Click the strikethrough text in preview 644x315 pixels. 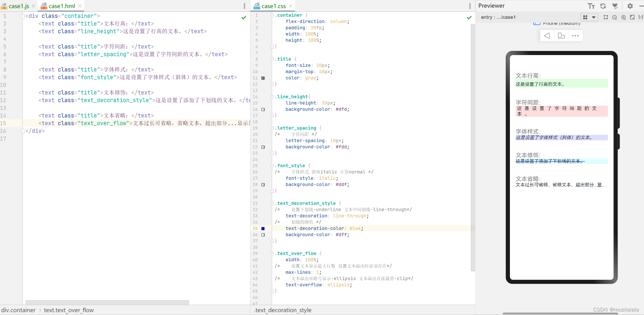coord(562,161)
